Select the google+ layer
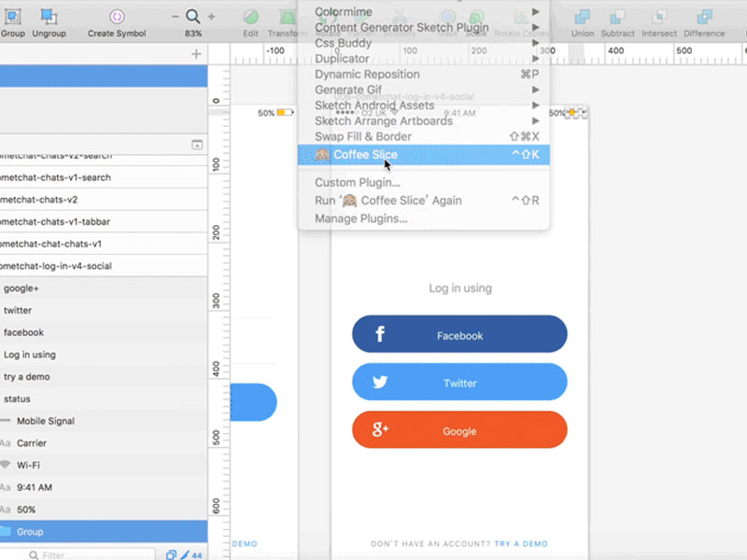 pyautogui.click(x=104, y=288)
